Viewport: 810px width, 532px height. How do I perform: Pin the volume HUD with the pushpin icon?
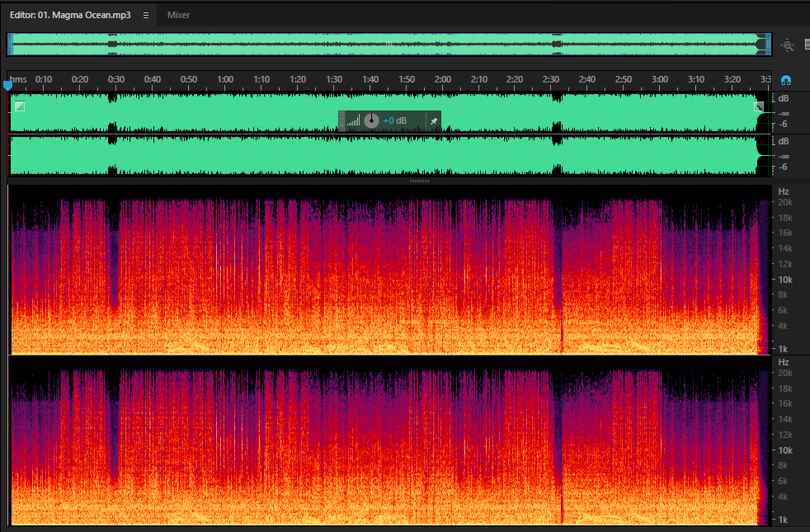pos(434,121)
